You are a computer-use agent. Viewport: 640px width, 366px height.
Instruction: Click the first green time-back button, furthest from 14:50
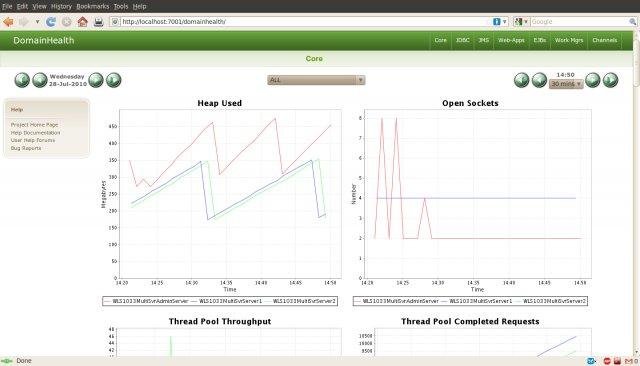[x=521, y=80]
